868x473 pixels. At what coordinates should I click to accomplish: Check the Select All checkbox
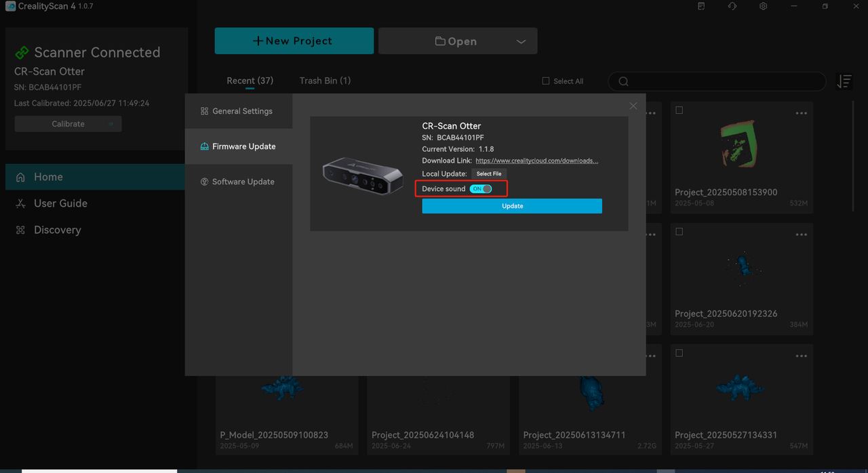tap(546, 81)
